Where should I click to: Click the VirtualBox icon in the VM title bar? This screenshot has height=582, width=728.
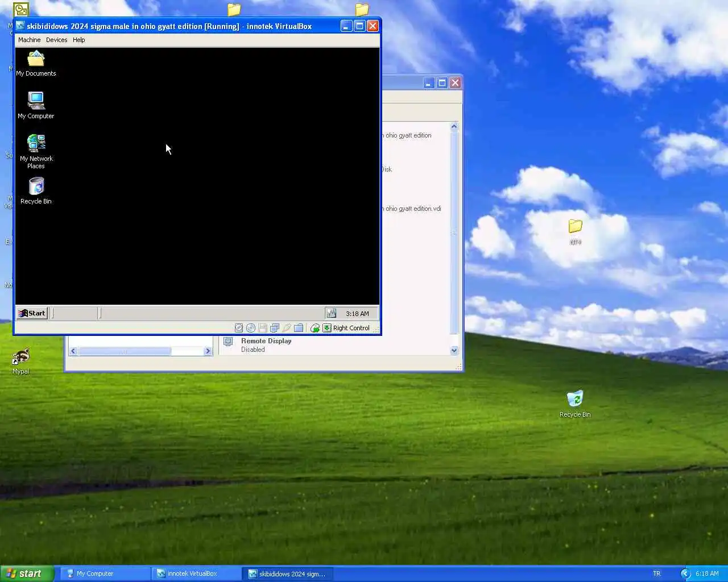(x=20, y=26)
